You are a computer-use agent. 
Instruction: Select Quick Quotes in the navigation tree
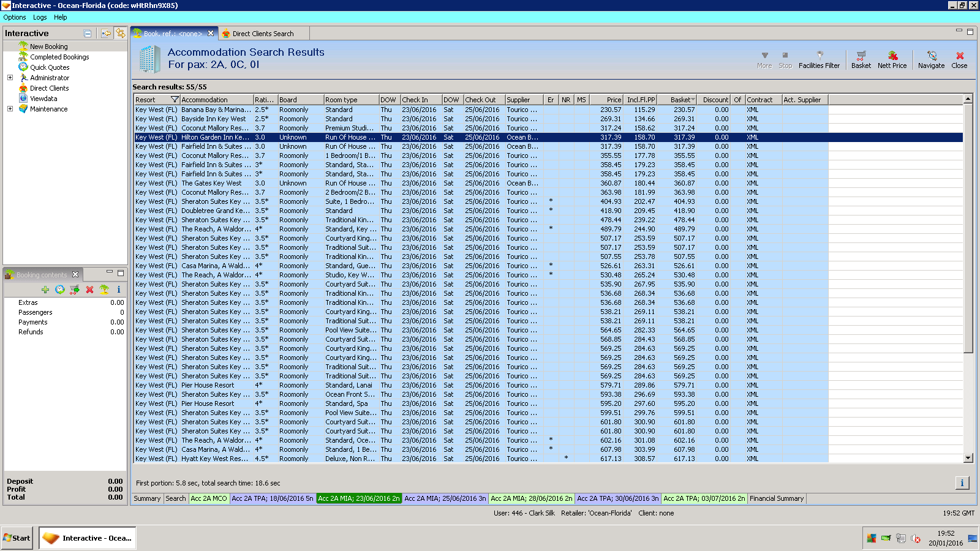(50, 67)
